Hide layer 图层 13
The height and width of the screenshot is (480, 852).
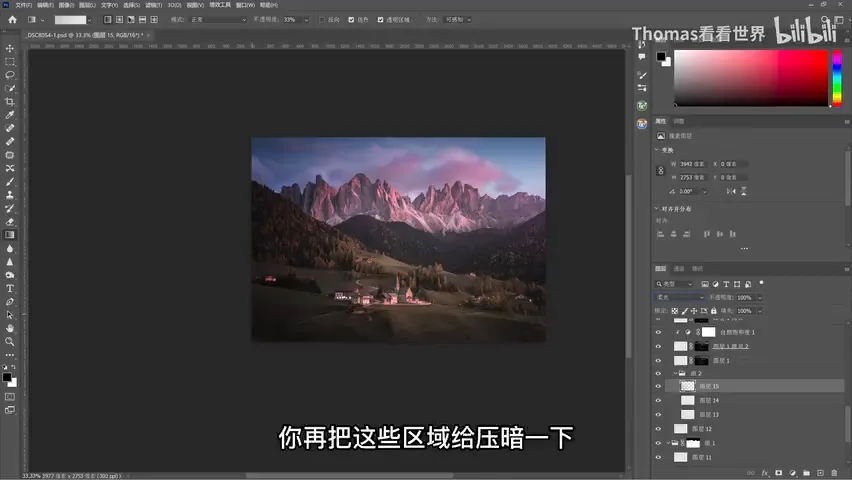(658, 414)
